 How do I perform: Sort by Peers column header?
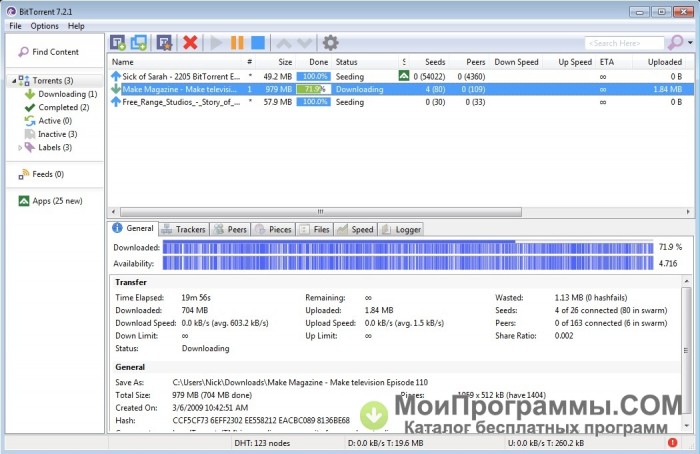pos(475,62)
